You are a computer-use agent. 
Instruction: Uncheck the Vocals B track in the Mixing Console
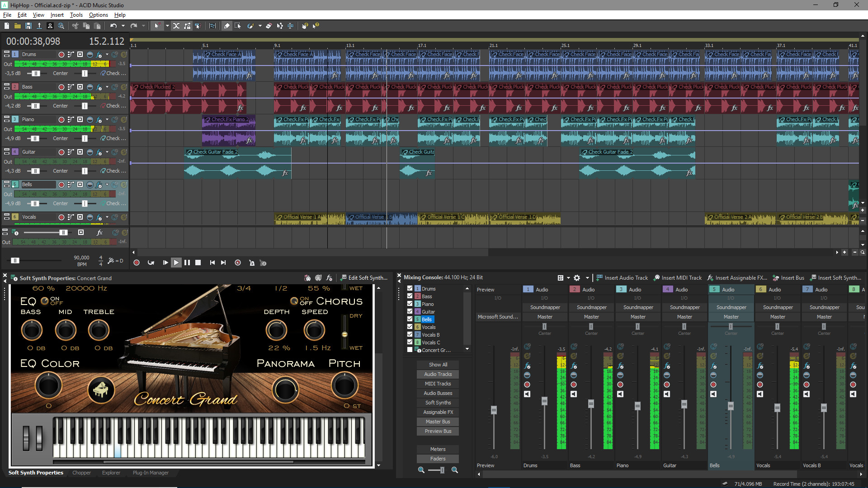coord(410,335)
